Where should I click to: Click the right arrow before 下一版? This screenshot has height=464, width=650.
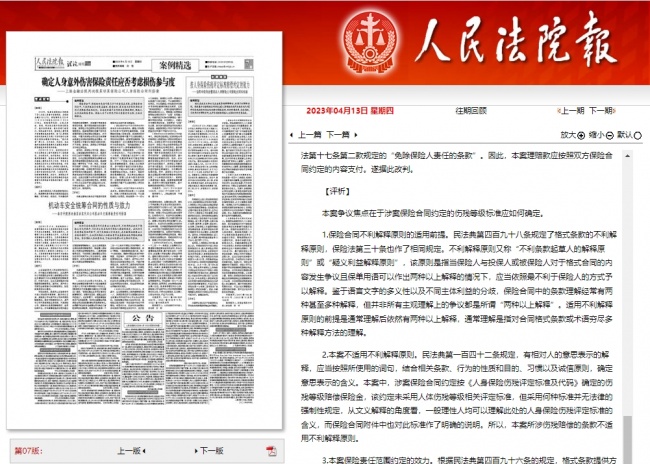(196, 451)
